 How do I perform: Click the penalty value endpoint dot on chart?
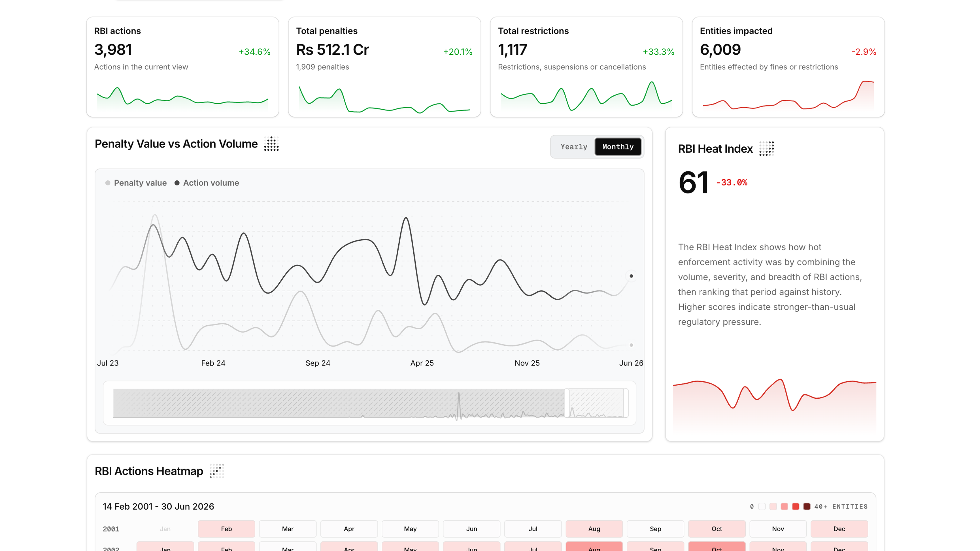click(x=631, y=345)
